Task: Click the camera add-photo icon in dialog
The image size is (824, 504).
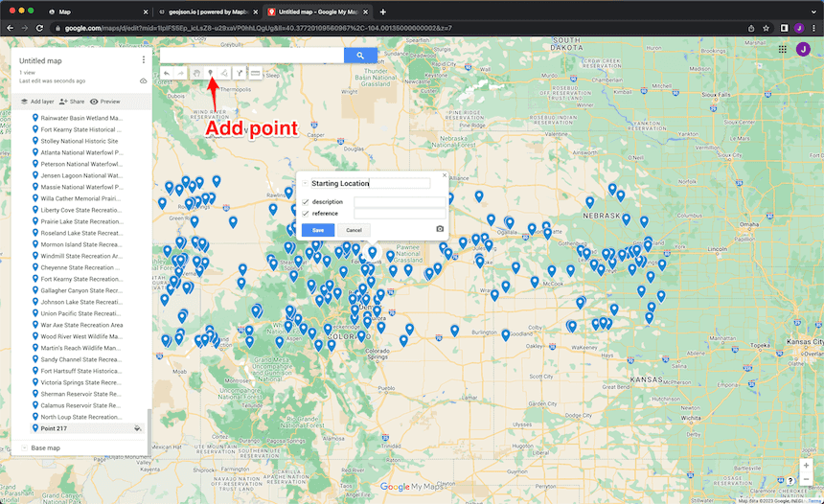Action: click(440, 229)
